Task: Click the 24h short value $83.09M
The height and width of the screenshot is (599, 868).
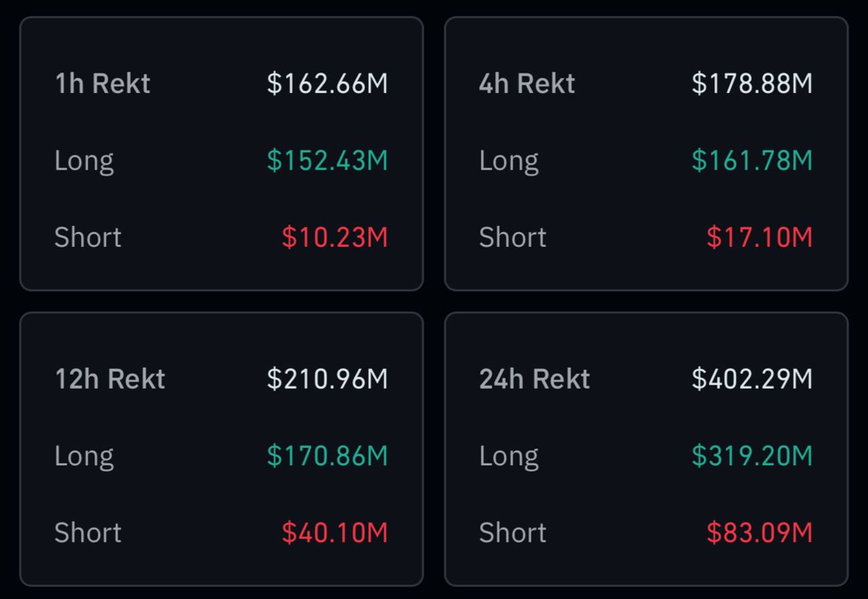Action: click(x=759, y=533)
